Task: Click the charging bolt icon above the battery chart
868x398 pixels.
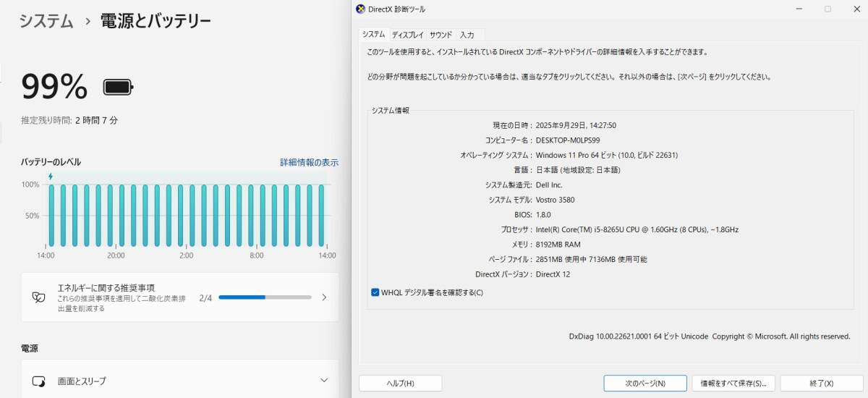Action: (50, 177)
